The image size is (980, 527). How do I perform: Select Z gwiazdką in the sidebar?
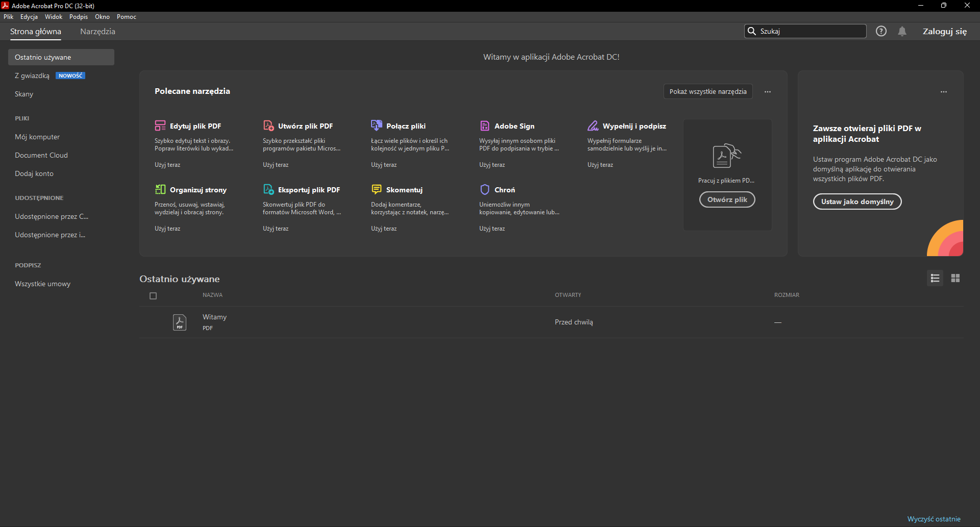click(32, 76)
